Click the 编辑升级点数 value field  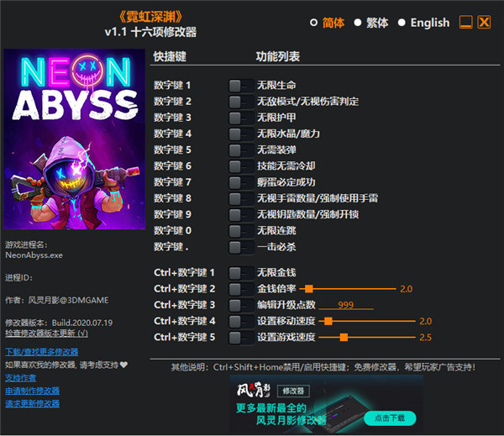click(x=346, y=304)
